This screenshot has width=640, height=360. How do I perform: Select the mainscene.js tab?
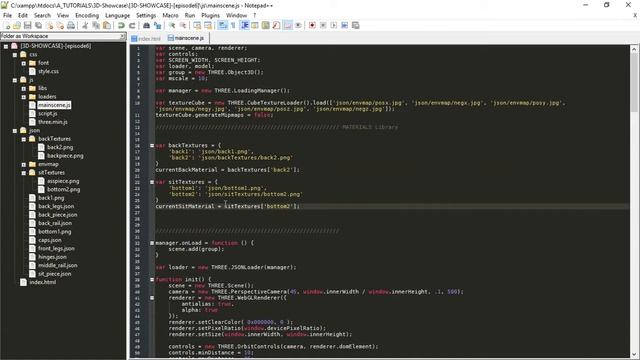[186, 38]
